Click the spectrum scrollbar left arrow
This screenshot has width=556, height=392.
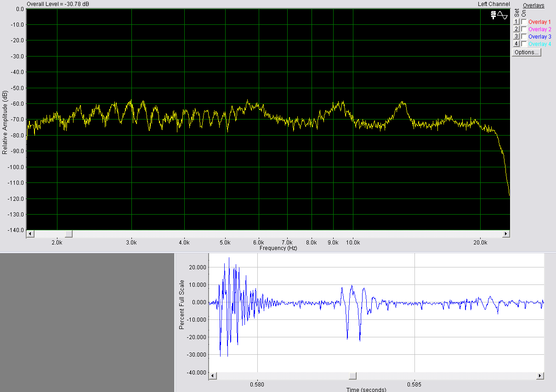[30, 234]
